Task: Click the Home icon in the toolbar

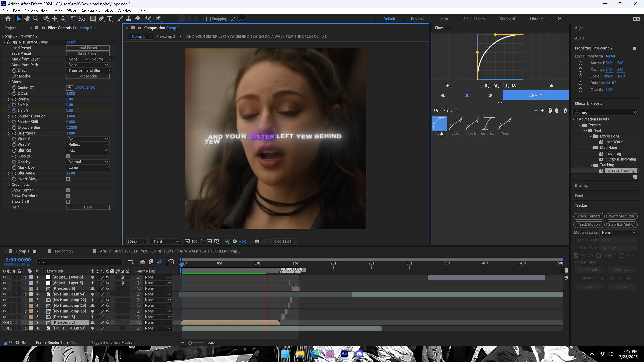Action: point(8,19)
